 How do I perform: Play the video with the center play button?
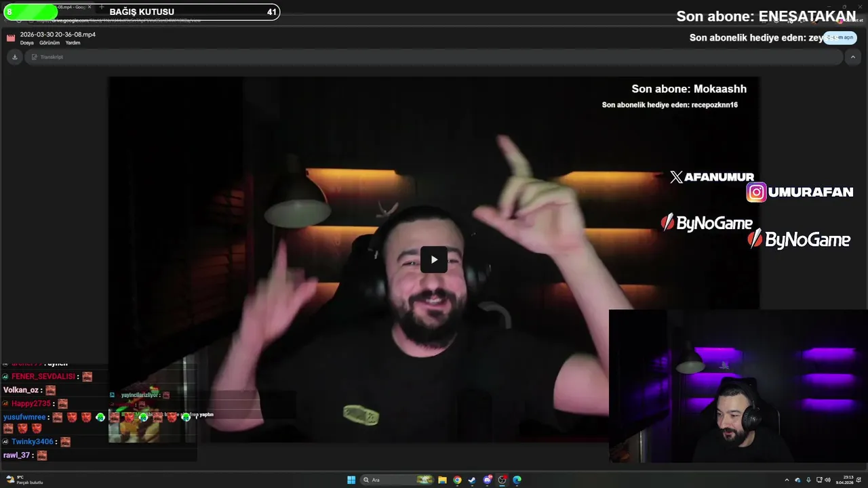[x=434, y=260]
